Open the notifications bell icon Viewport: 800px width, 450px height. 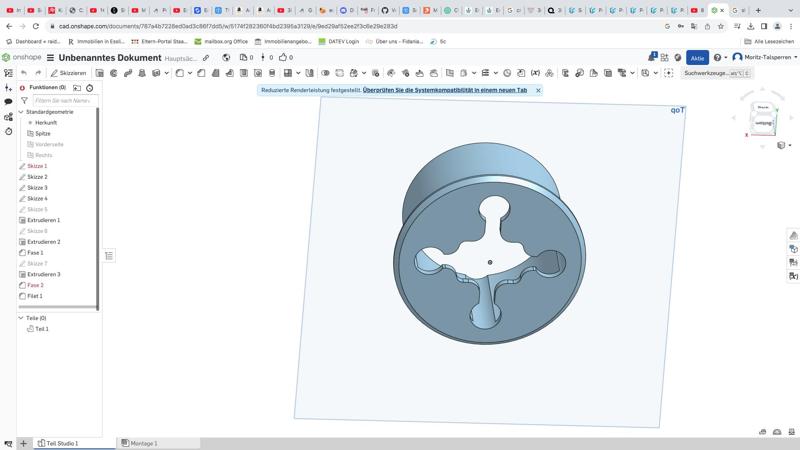pyautogui.click(x=652, y=57)
